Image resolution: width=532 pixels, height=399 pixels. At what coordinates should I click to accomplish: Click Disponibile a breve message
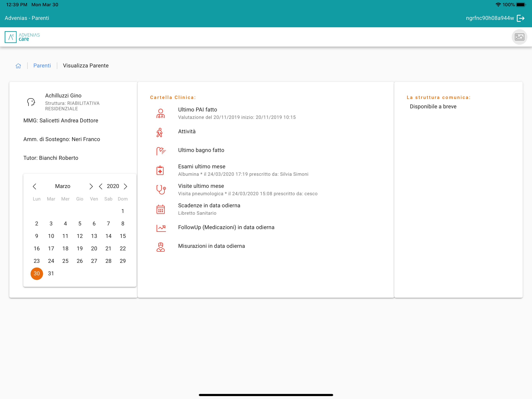[433, 107]
